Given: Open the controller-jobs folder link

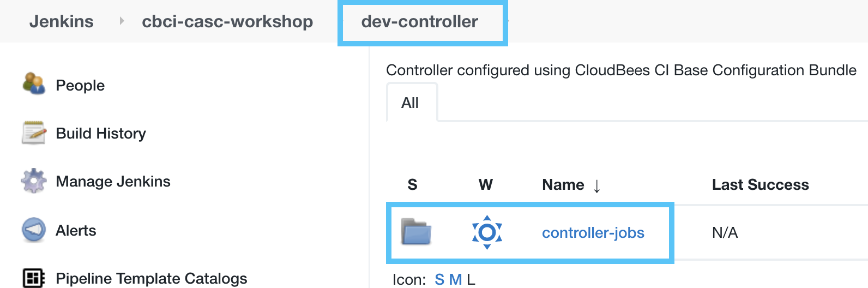Looking at the screenshot, I should pos(593,233).
